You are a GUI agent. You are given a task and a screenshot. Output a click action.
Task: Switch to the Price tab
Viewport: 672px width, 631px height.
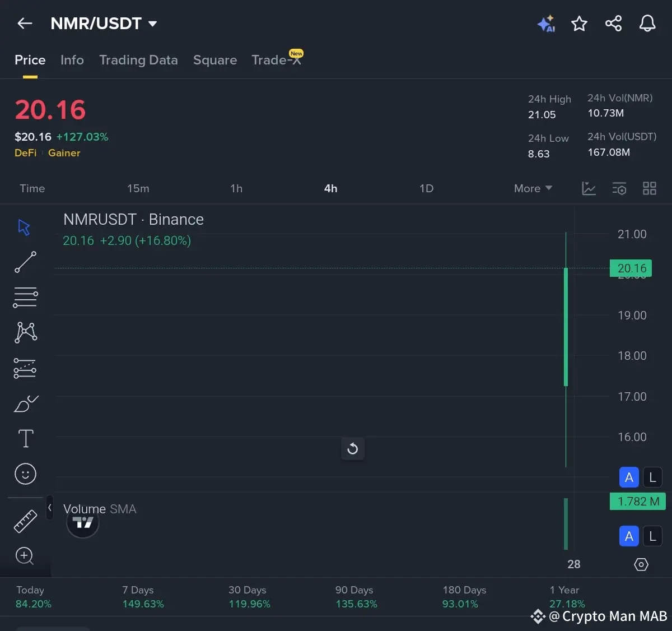coord(30,60)
